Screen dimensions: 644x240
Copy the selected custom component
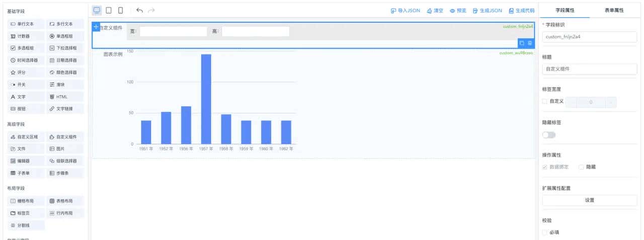pyautogui.click(x=522, y=43)
